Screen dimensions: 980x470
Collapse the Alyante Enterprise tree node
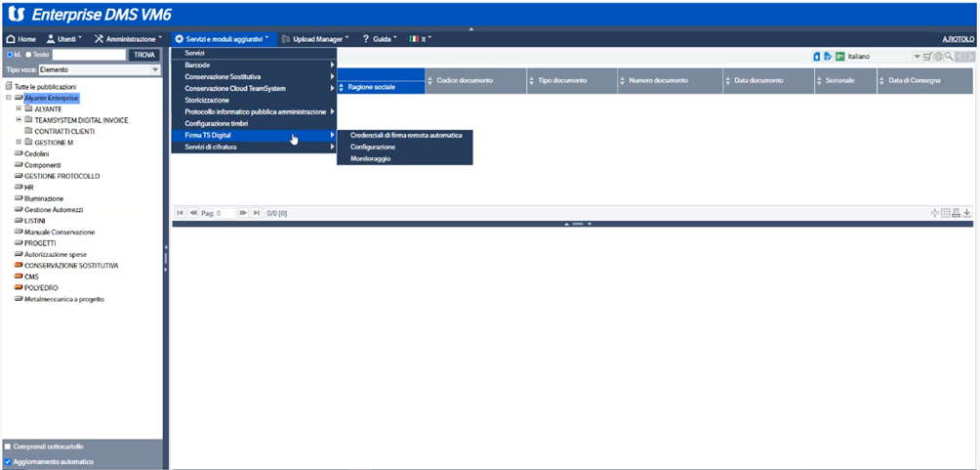[8, 98]
